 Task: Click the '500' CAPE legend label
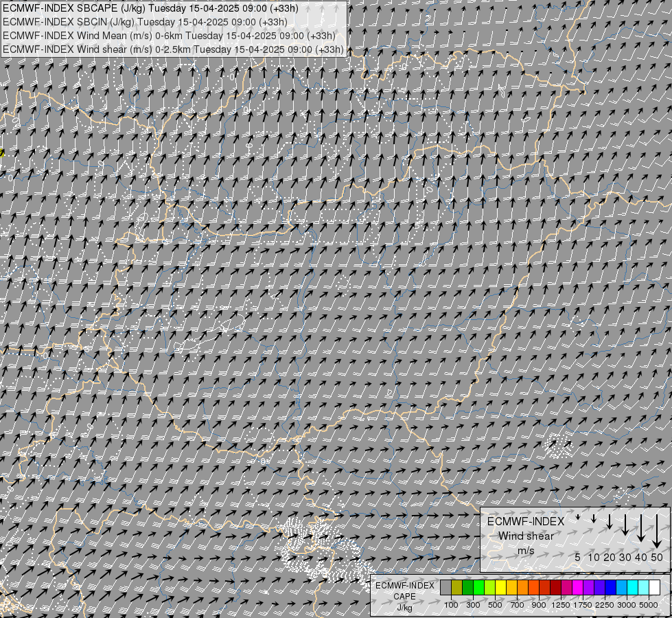point(495,605)
